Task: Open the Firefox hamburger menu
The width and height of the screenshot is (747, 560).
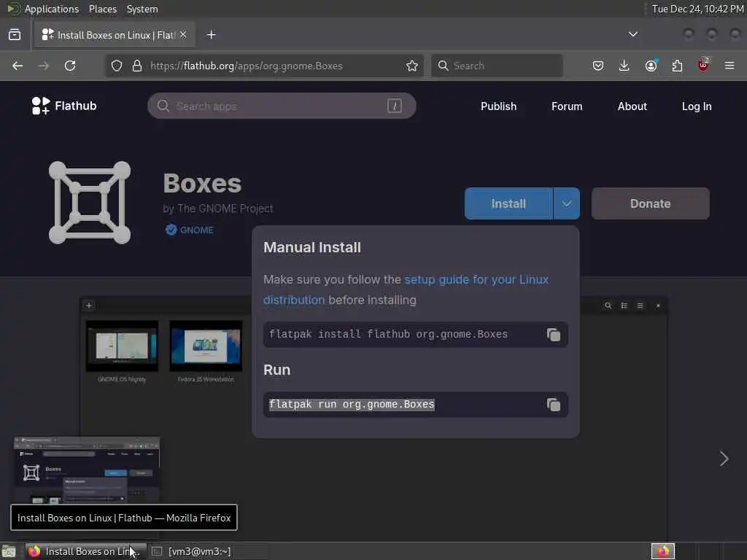Action: [x=729, y=66]
